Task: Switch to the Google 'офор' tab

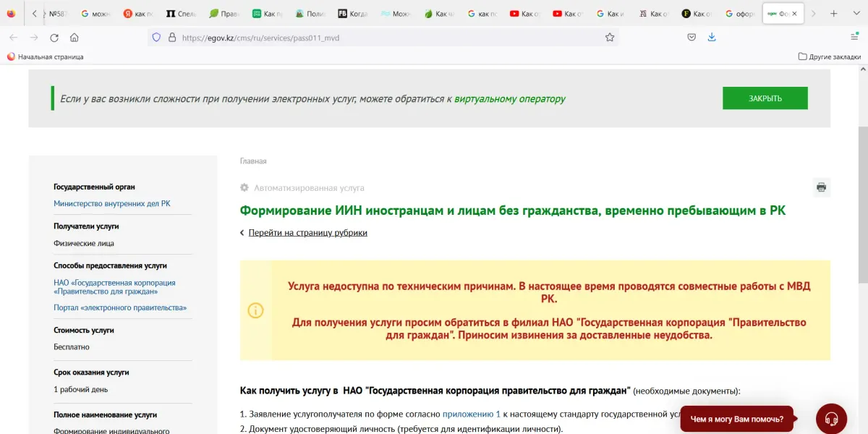Action: click(740, 14)
